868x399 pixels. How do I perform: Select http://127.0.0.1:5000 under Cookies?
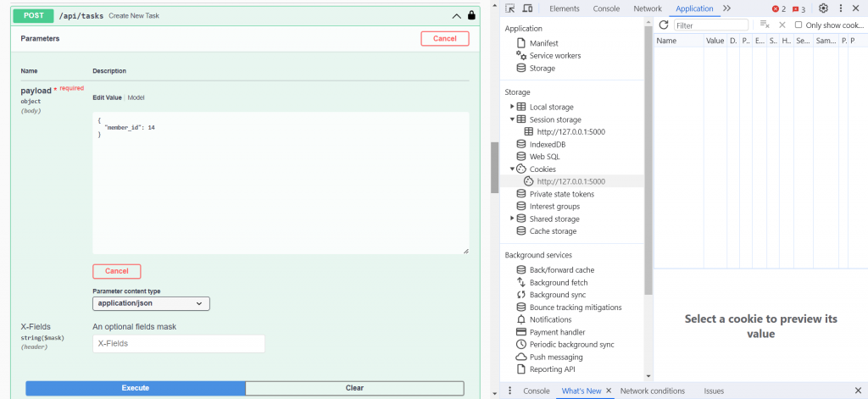click(x=570, y=181)
